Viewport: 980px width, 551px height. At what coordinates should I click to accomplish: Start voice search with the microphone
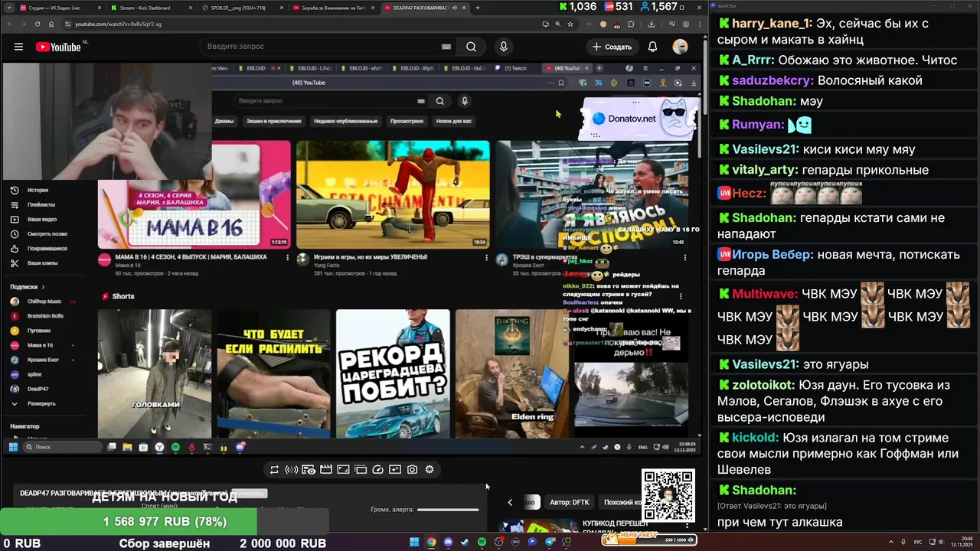coord(503,47)
